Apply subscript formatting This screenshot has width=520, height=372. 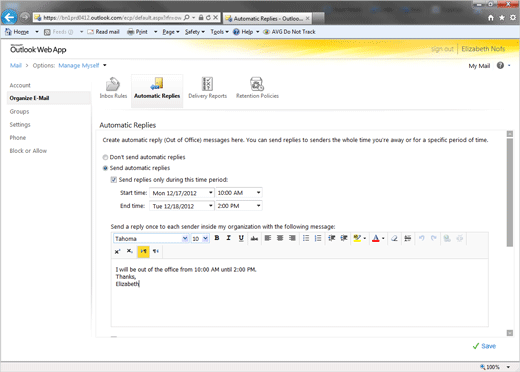coord(130,251)
